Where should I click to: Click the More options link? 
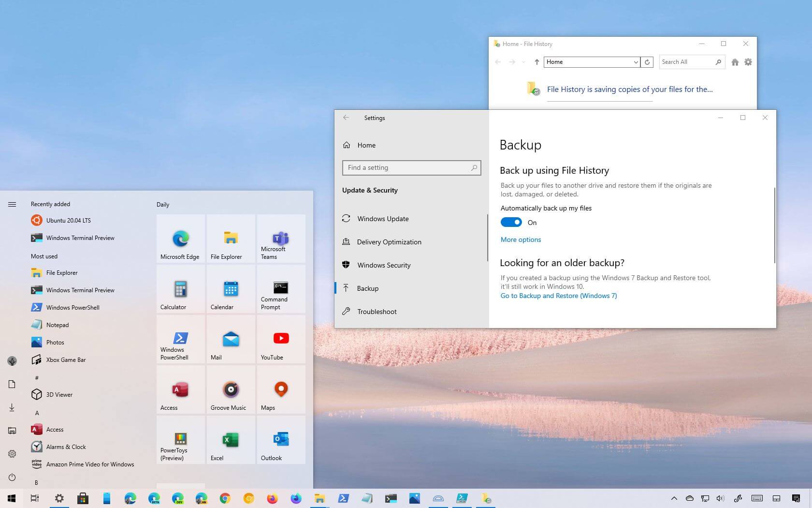[x=521, y=239]
